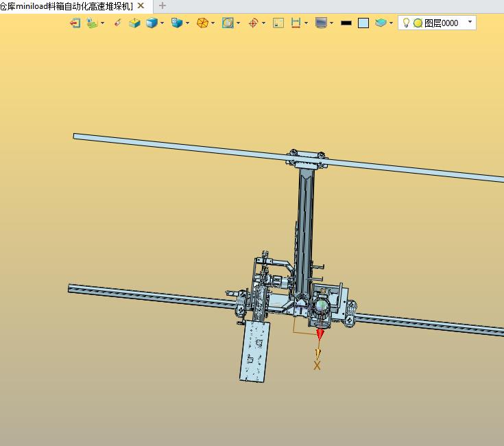Expand dropdown next to wireframe polyhedron icon
504x446 pixels.
coord(213,23)
